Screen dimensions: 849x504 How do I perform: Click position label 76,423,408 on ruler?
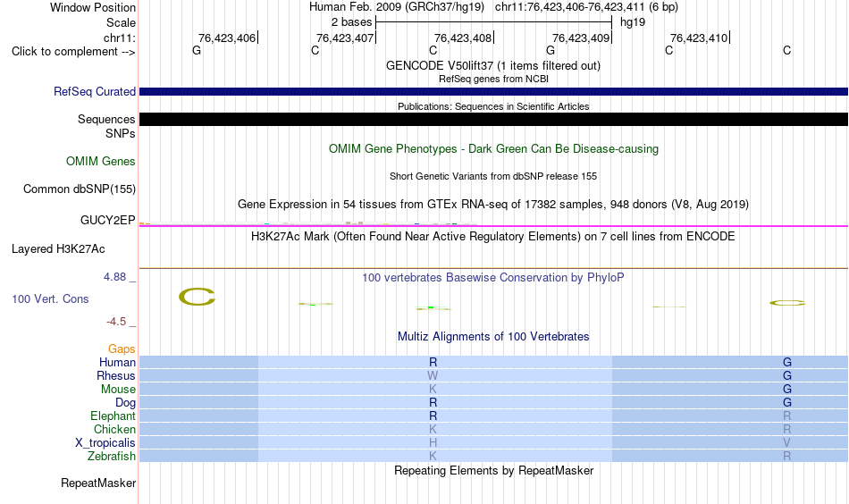coord(463,38)
